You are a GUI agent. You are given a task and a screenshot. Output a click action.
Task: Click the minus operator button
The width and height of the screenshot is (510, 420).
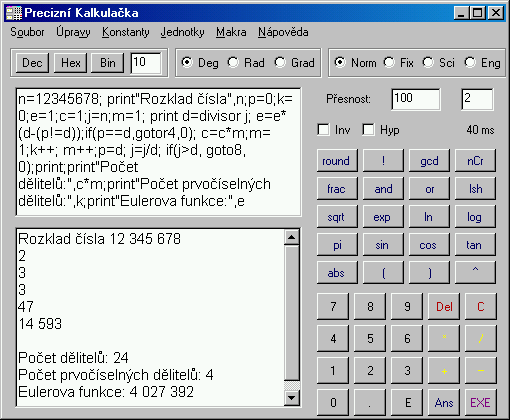point(480,370)
